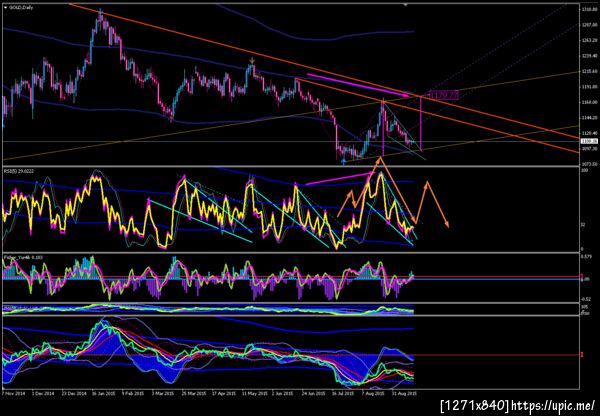
Task: Click the 16 Jul 2015 date label
Action: [345, 393]
